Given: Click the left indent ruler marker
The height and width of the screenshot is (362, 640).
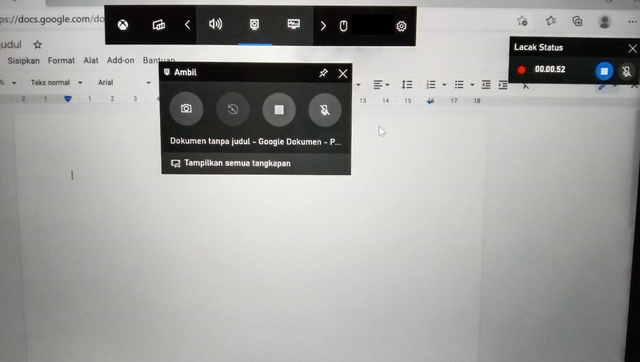Looking at the screenshot, I should pyautogui.click(x=68, y=99).
